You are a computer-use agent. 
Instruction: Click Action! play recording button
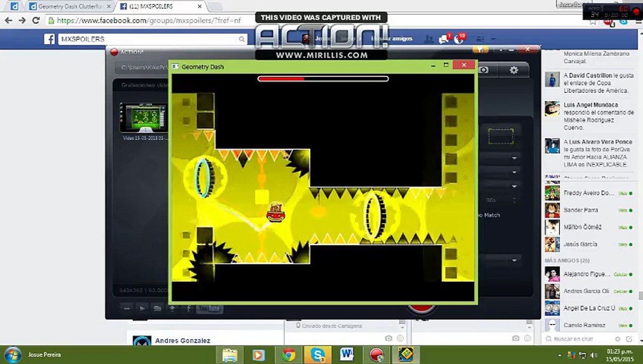tap(143, 308)
